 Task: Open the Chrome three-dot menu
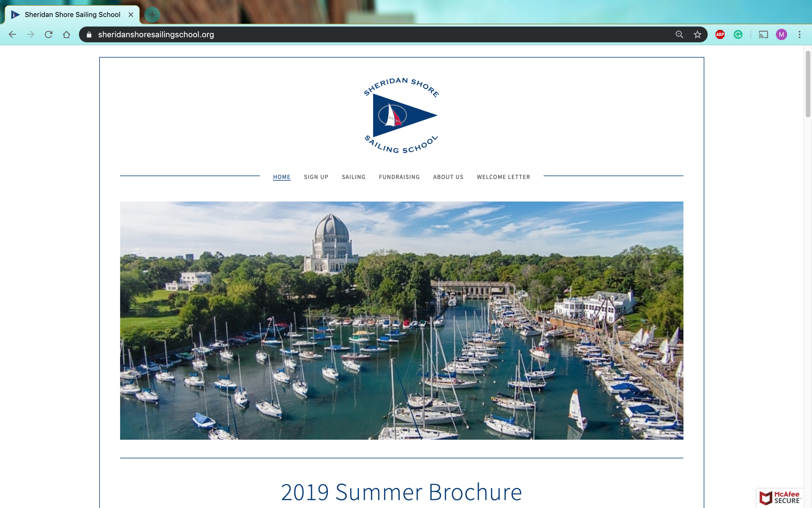click(800, 34)
